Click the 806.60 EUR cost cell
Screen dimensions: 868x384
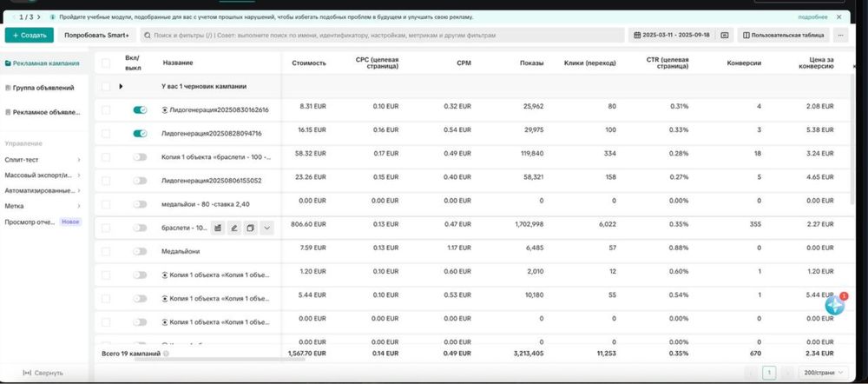click(x=308, y=224)
